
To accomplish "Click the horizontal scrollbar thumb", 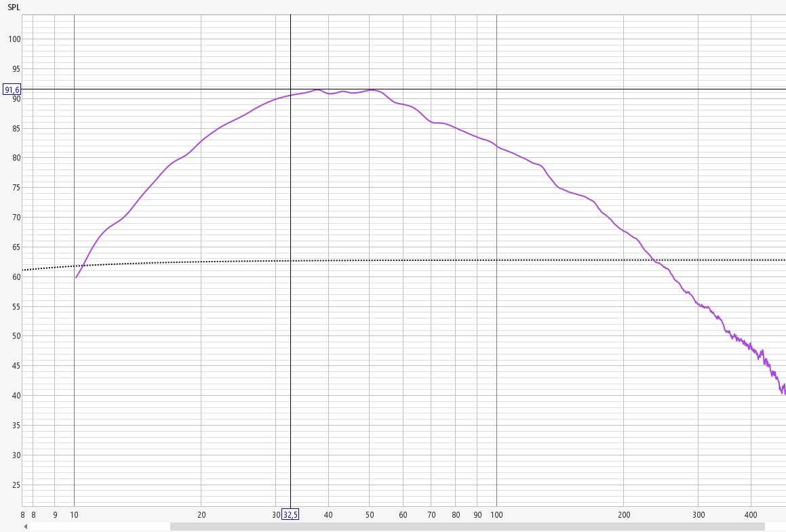I will click(x=467, y=527).
